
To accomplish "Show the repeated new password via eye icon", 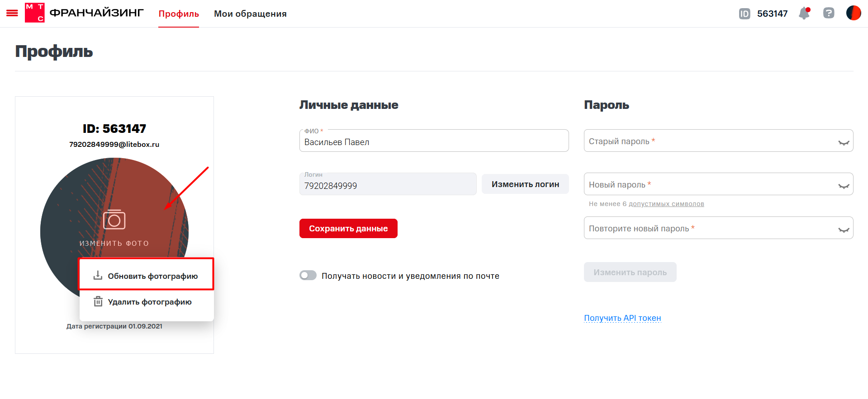I will (844, 230).
